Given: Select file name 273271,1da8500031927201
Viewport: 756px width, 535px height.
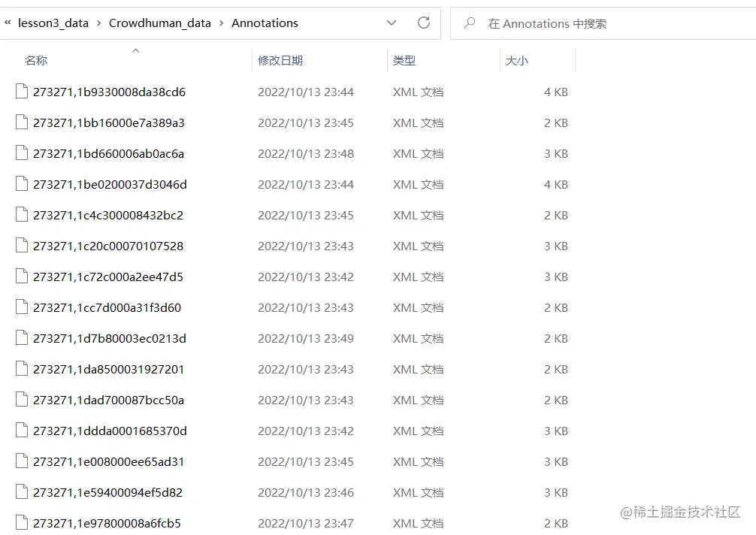Looking at the screenshot, I should [x=108, y=370].
